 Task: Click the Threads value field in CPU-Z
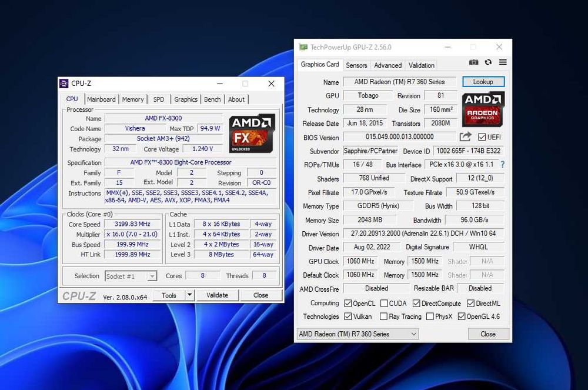[264, 276]
